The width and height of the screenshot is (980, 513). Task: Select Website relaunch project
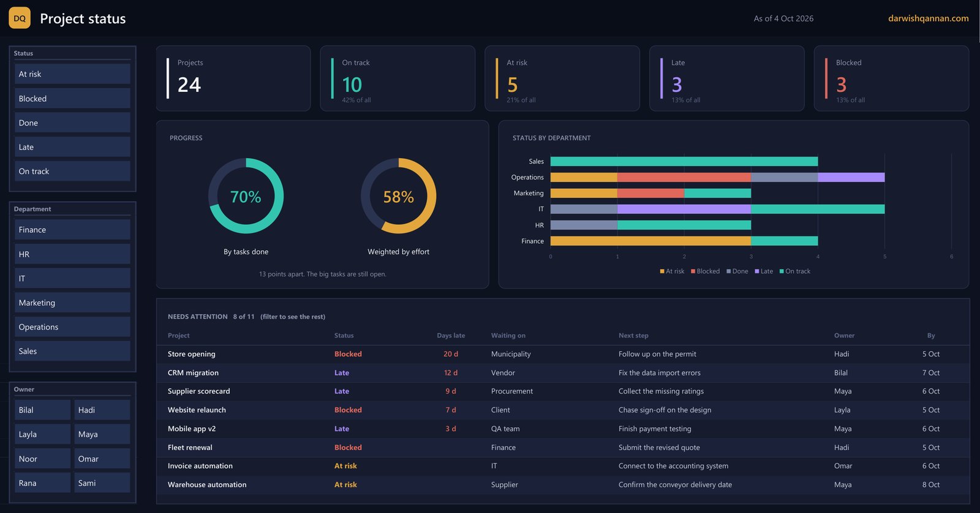tap(197, 410)
